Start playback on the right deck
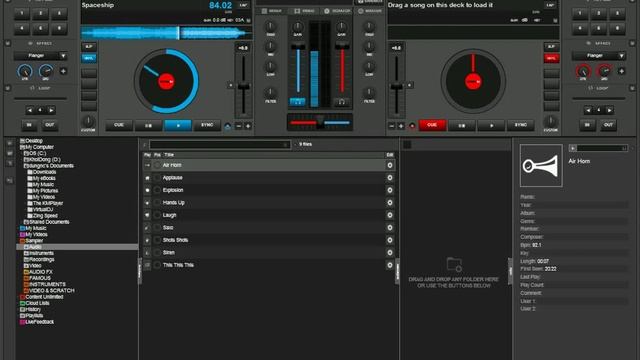 pos(491,125)
